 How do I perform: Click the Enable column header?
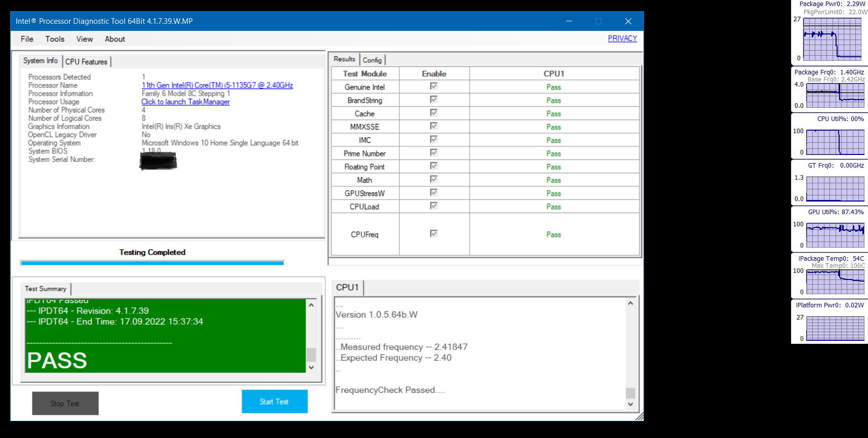[x=434, y=73]
